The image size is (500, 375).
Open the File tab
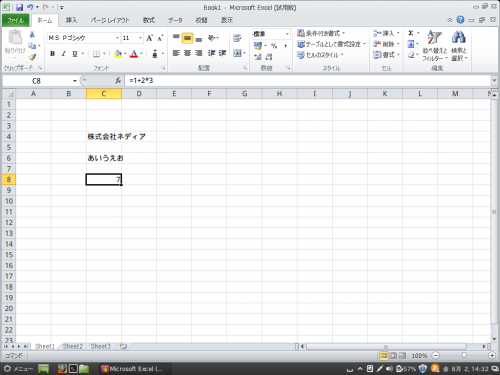15,20
